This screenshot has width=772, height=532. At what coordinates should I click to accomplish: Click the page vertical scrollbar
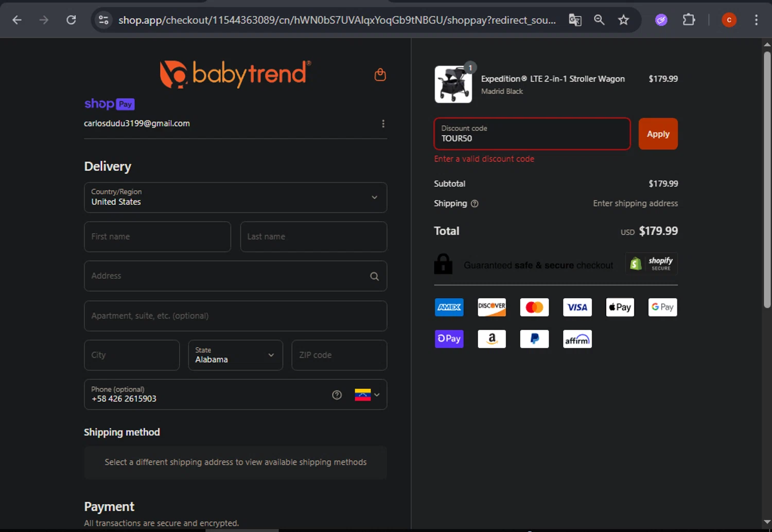767,179
